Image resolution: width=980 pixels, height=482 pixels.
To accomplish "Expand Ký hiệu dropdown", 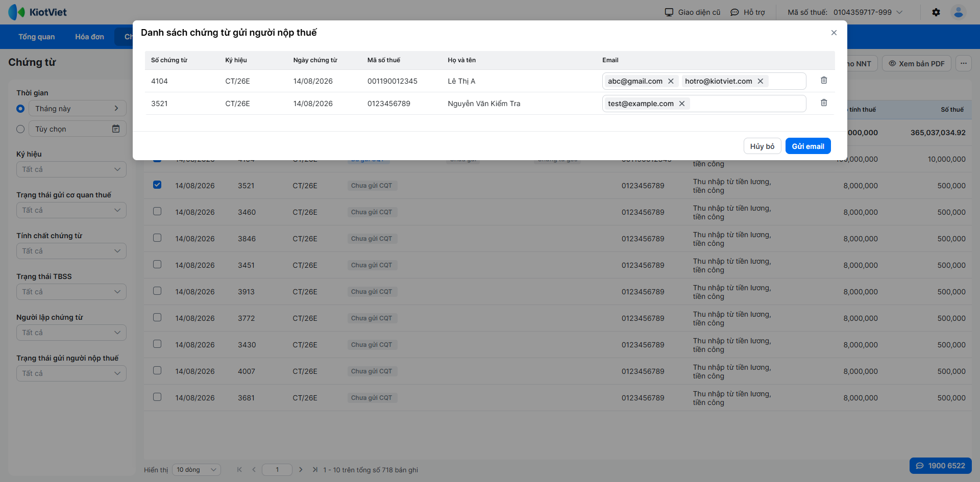I will [71, 169].
